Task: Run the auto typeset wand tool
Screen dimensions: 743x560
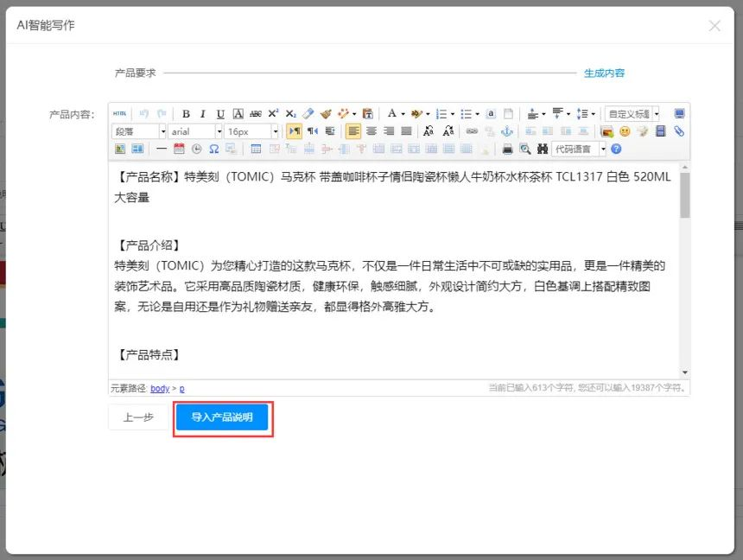Action: pyautogui.click(x=344, y=114)
